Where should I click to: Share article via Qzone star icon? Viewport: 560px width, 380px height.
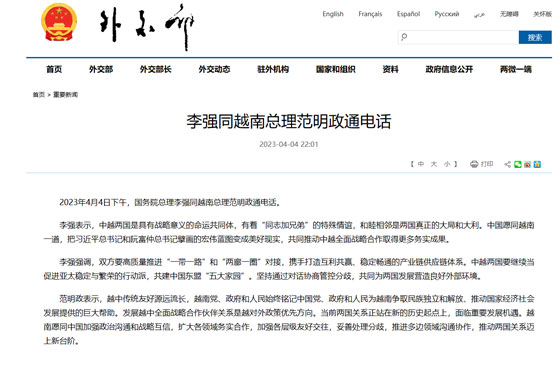[x=537, y=164]
